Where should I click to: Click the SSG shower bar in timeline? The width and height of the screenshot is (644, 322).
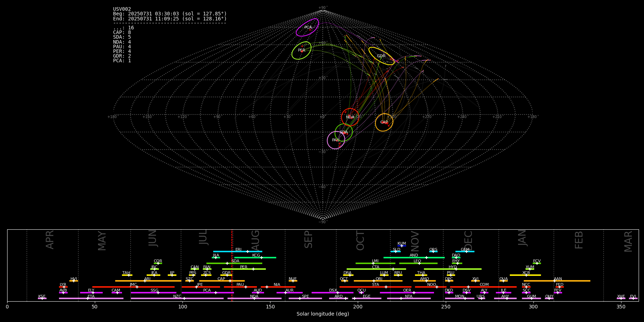[x=153, y=293]
